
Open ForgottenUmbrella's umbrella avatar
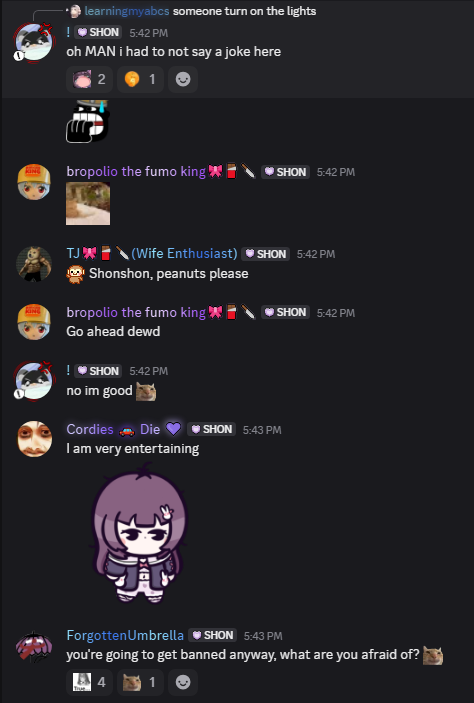[34, 646]
